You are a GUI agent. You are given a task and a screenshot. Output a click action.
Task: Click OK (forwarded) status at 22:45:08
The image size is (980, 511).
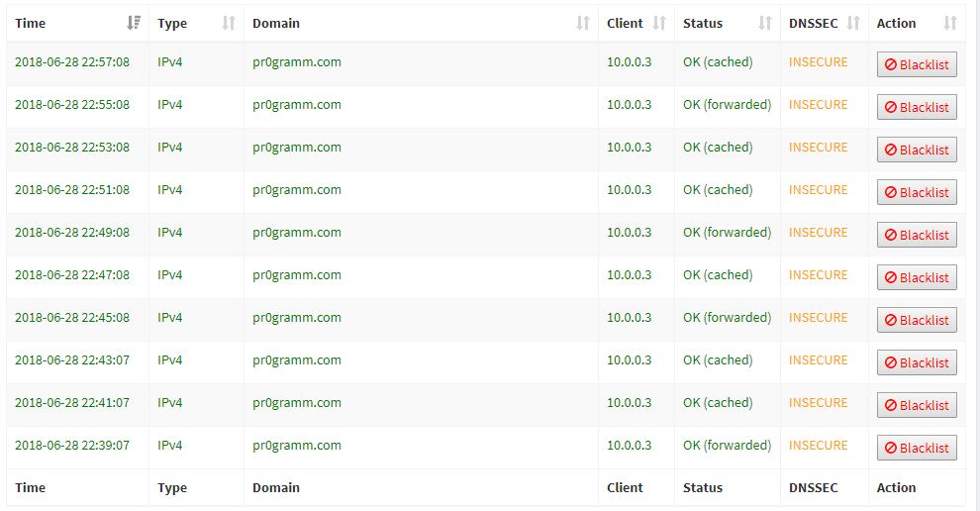[727, 317]
